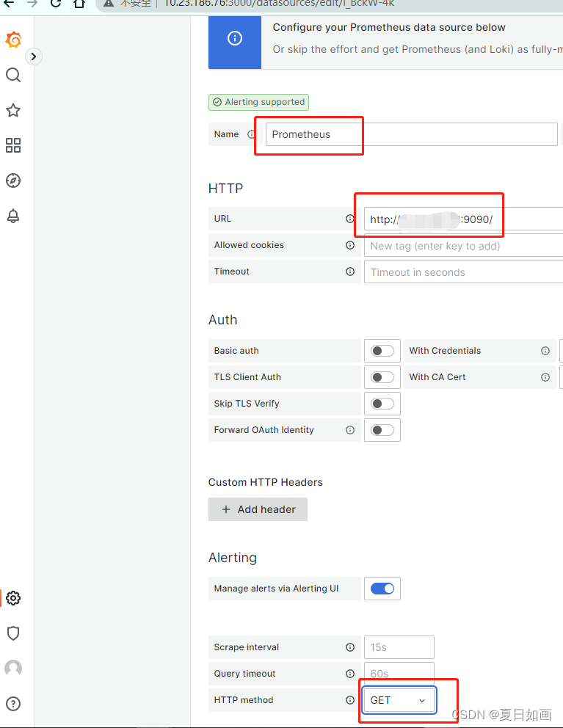Viewport: 563px width, 728px height.
Task: Click the Add header button
Action: coord(258,509)
